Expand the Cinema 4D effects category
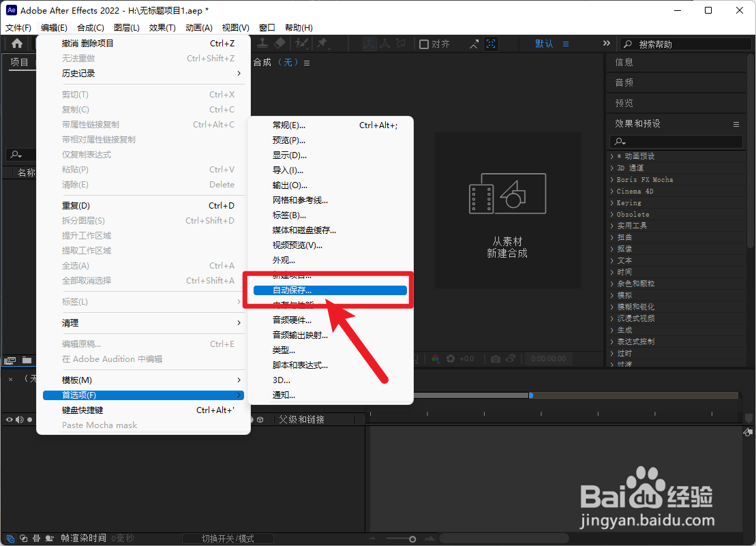Image resolution: width=756 pixels, height=546 pixels. point(612,191)
